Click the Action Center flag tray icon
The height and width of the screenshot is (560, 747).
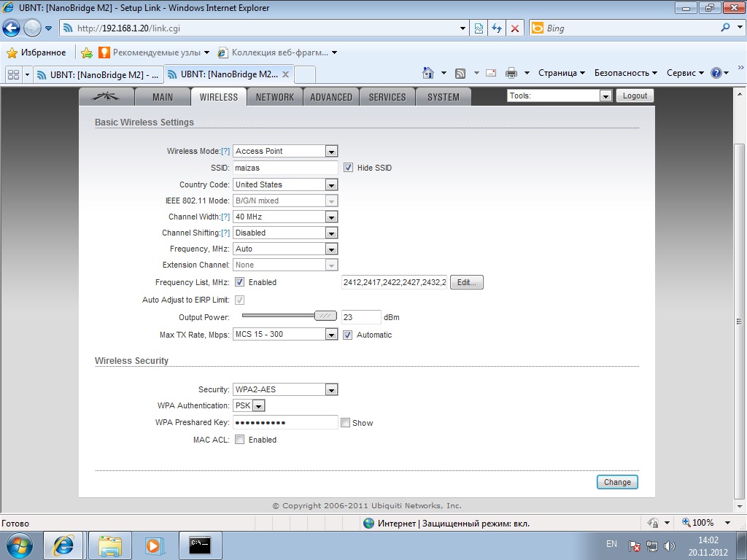(634, 546)
